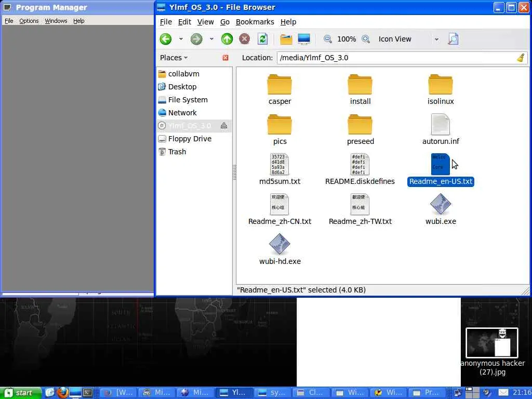This screenshot has height=399, width=532.
Task: Switch to the Cl... taskbar window button
Action: point(311,393)
